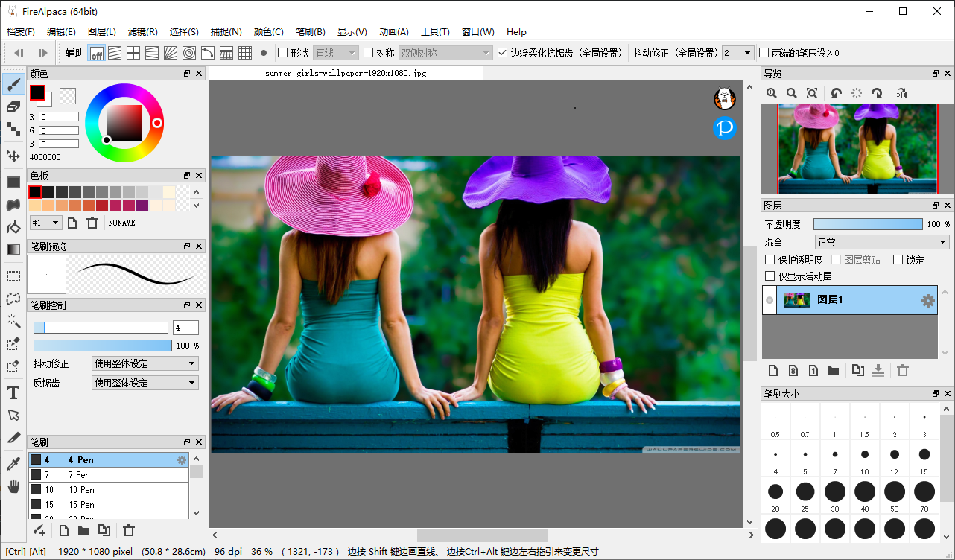Open settings gear for 图层1
Viewport: 955px width, 560px height.
point(927,301)
